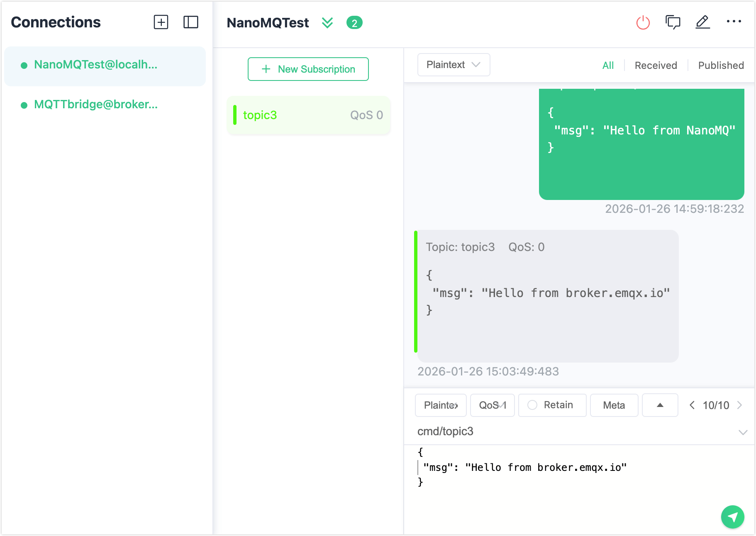Collapse the publish panel
The image size is (756, 536).
tap(660, 405)
